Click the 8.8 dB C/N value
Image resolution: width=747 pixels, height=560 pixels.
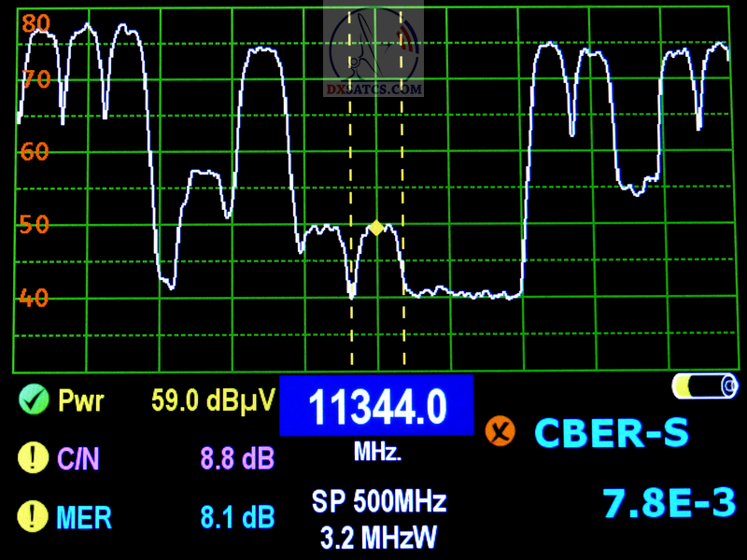click(237, 459)
